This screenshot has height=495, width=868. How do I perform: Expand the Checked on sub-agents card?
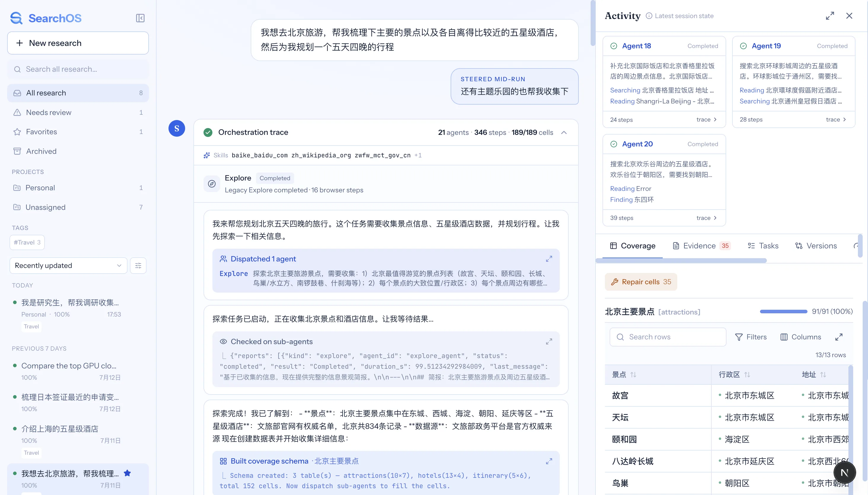[549, 342]
